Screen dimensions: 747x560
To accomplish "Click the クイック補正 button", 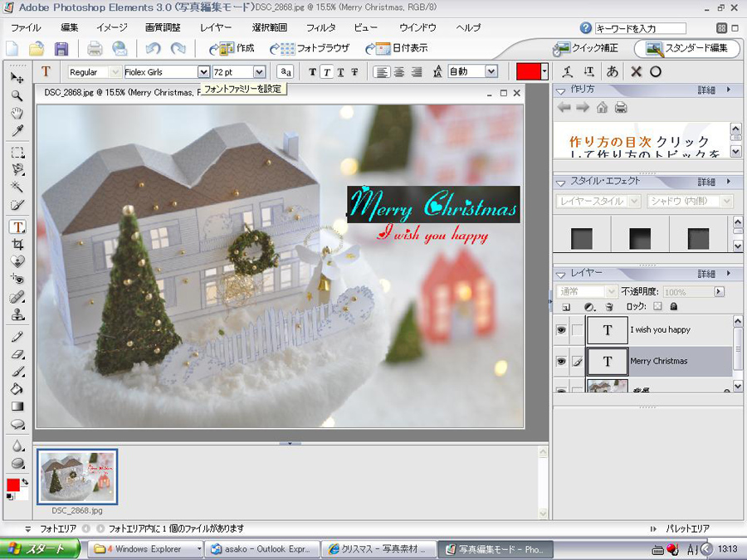I will click(586, 48).
